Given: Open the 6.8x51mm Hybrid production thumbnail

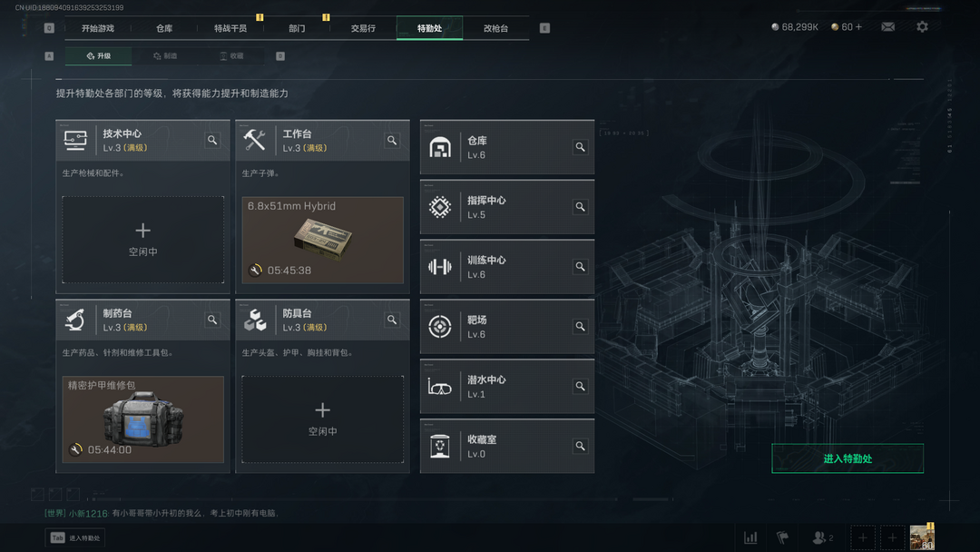Looking at the screenshot, I should tap(322, 240).
